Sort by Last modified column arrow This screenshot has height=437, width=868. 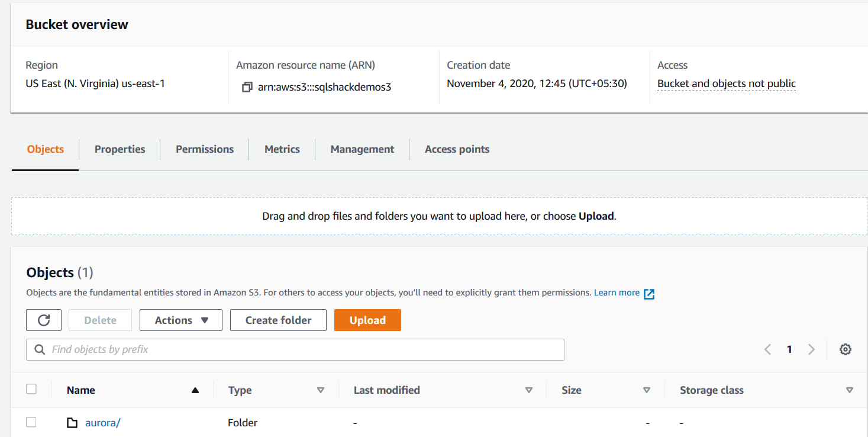point(529,390)
